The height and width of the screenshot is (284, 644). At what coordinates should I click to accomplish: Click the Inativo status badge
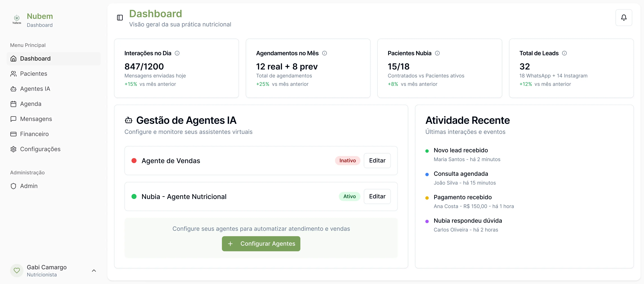(x=347, y=161)
